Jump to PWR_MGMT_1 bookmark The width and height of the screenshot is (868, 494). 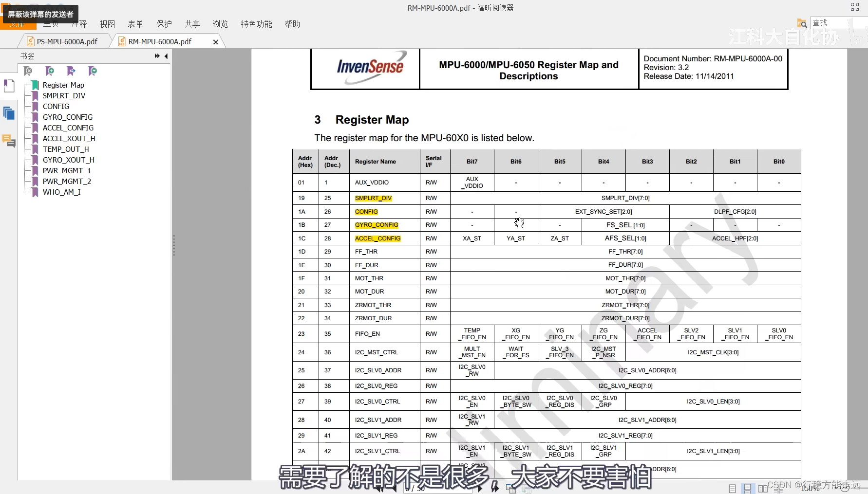(67, 171)
